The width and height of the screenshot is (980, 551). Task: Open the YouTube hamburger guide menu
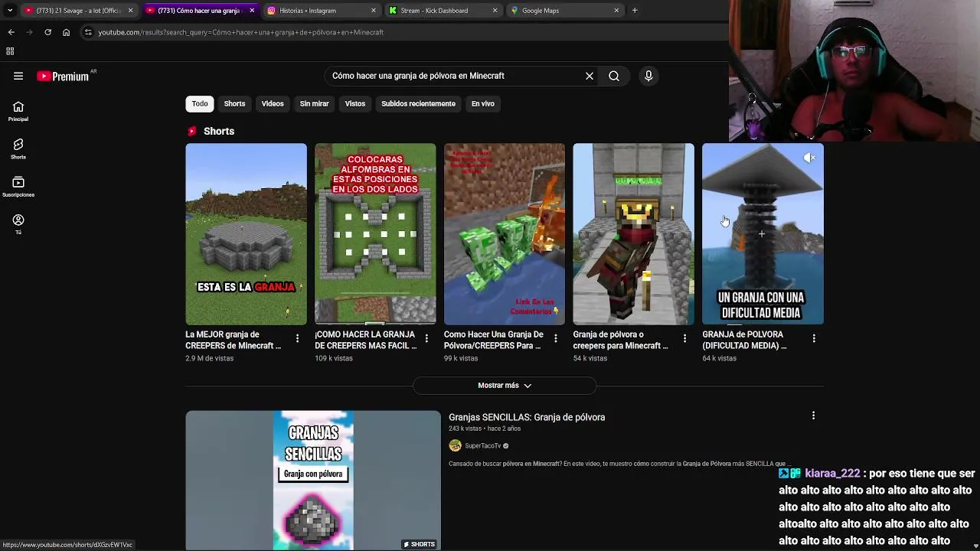(x=18, y=76)
